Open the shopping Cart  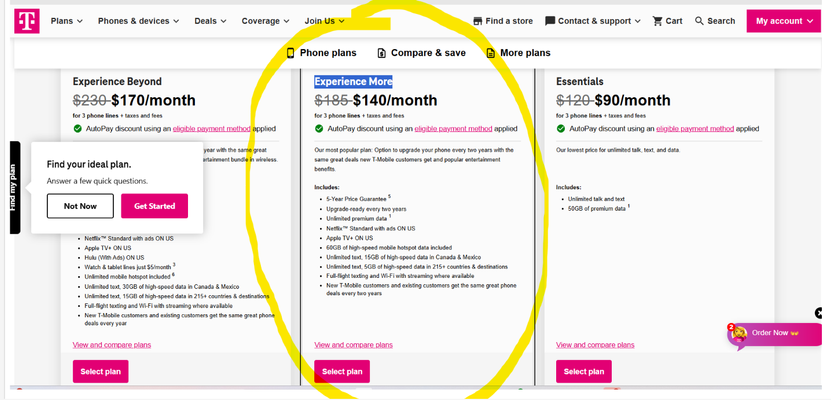click(x=667, y=21)
